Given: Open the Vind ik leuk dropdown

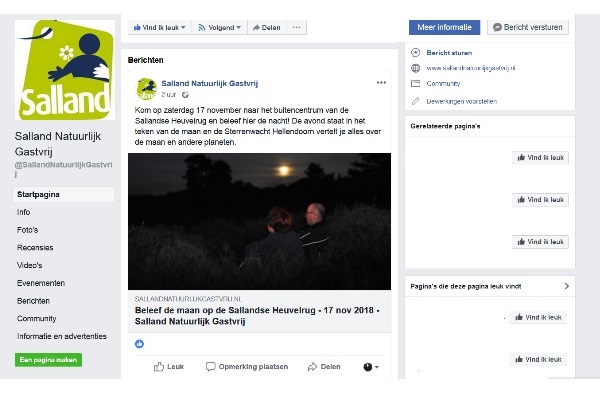Looking at the screenshot, I should click(160, 28).
